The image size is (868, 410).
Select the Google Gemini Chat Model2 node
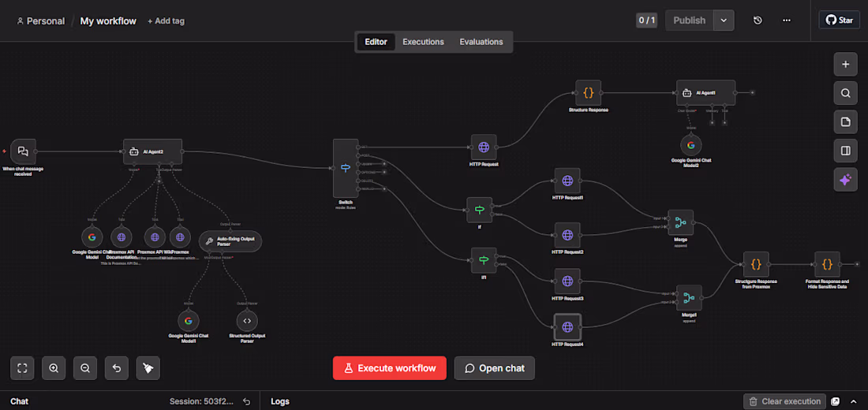(691, 145)
